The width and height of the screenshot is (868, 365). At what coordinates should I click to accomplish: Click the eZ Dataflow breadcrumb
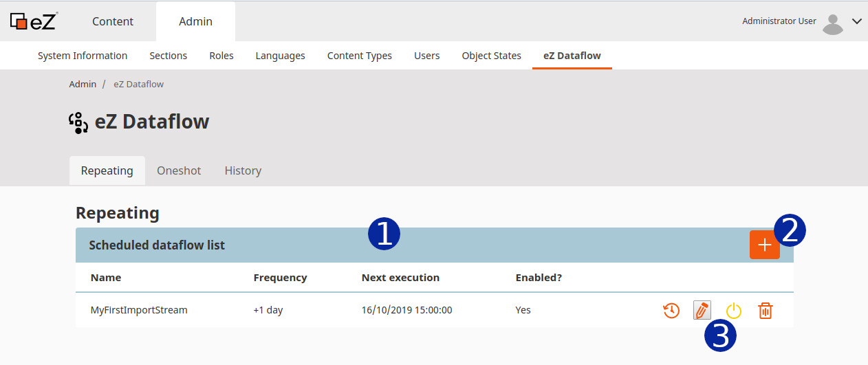(x=138, y=84)
